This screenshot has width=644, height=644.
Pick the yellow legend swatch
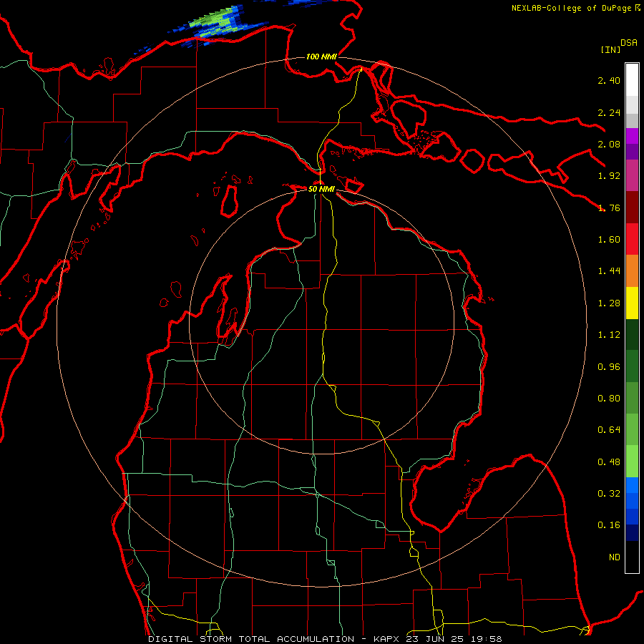[632, 303]
